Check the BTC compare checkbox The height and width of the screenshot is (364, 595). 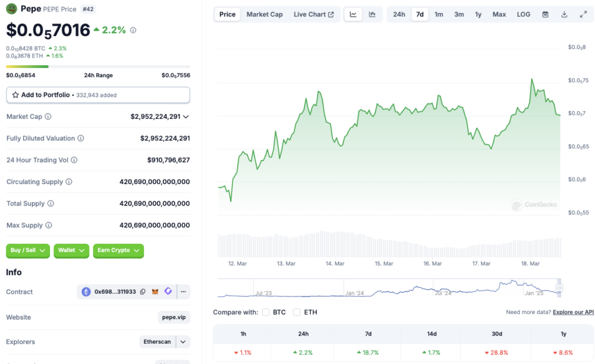[266, 312]
